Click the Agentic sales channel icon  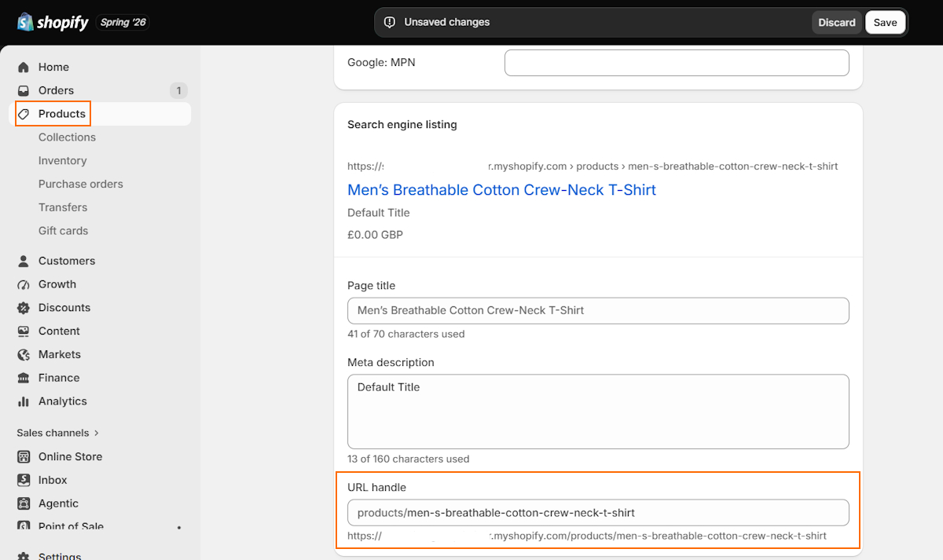[x=24, y=504]
